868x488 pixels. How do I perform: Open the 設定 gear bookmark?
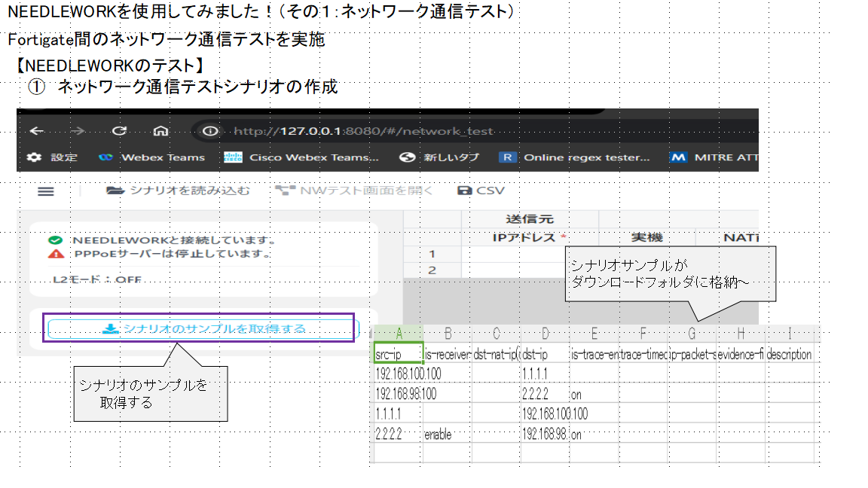53,157
